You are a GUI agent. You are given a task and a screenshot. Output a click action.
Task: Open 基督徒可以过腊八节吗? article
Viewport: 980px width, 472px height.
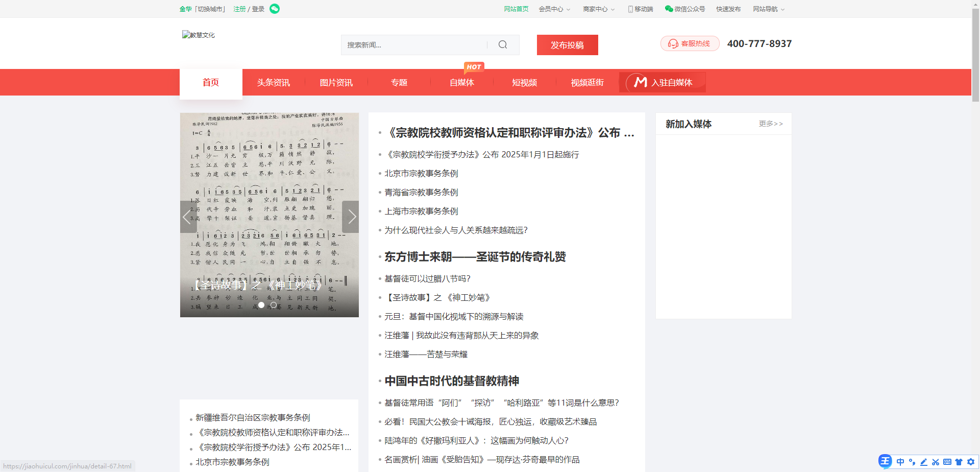[x=428, y=278]
